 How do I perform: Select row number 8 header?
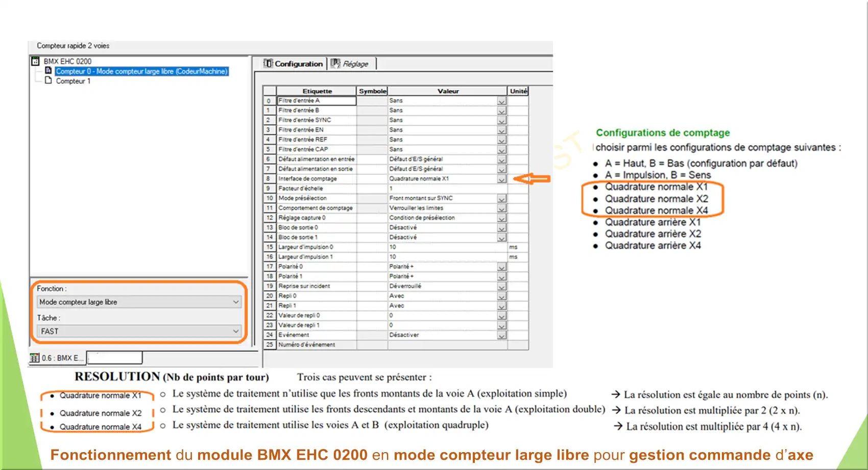tap(269, 179)
